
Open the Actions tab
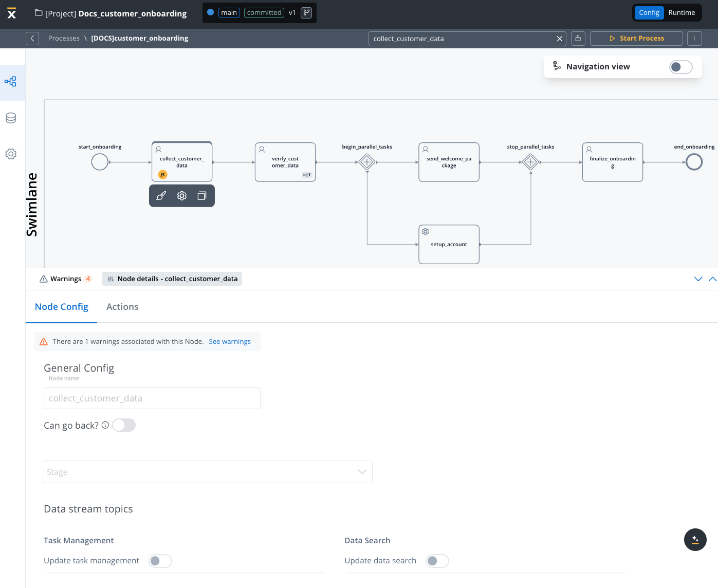pos(122,307)
